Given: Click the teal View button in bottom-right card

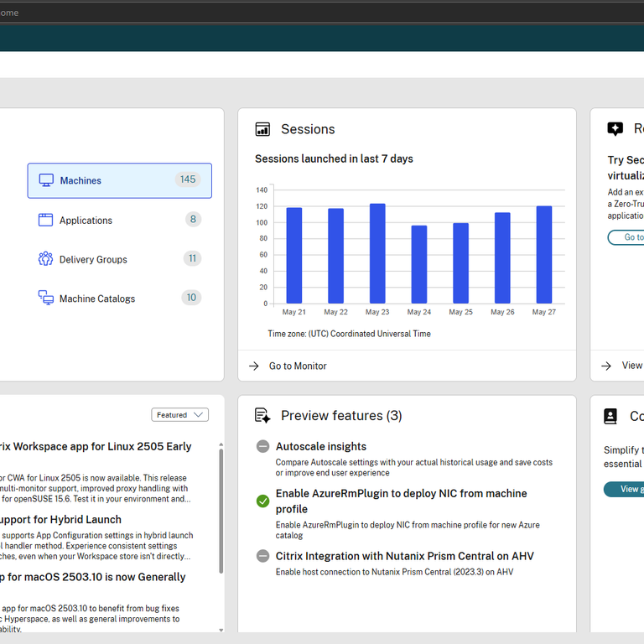Looking at the screenshot, I should coord(624,489).
